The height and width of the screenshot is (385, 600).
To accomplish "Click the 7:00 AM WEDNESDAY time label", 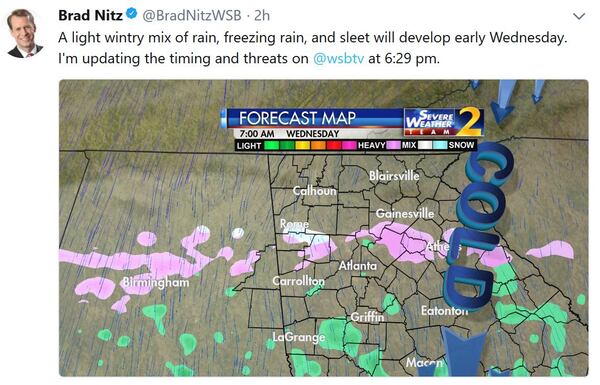I will pos(289,134).
